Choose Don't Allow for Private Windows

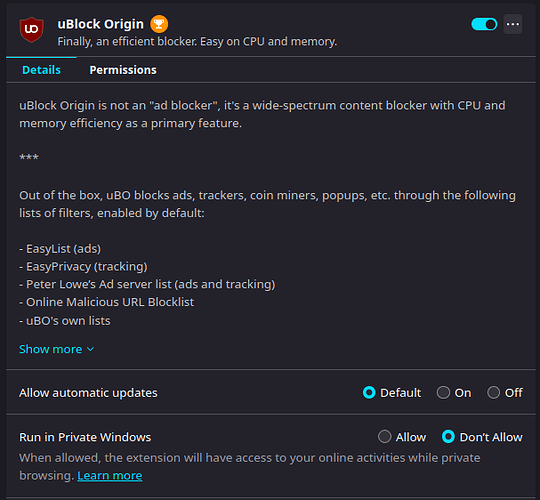[448, 436]
